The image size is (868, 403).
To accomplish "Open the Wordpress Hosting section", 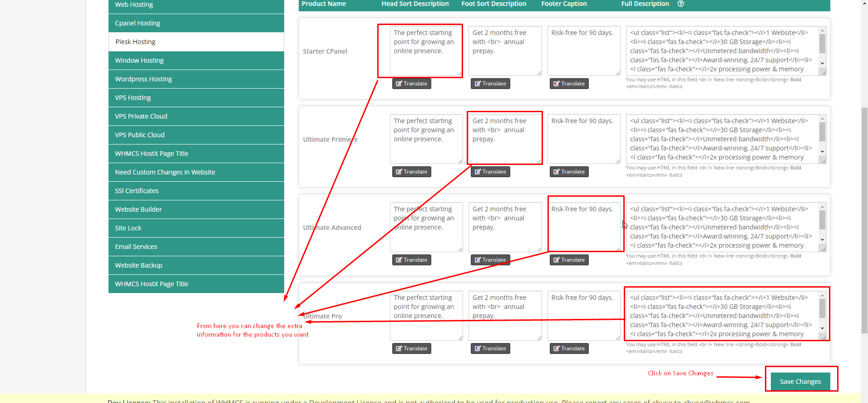I will [196, 79].
